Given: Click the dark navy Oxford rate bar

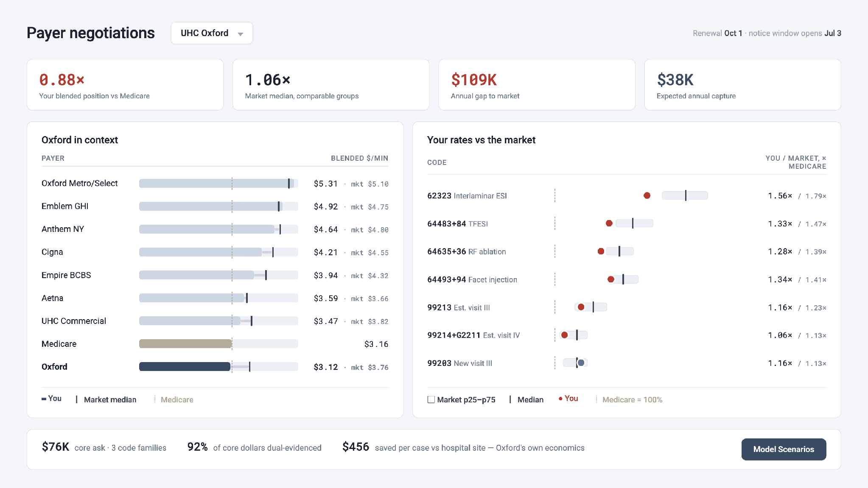Looking at the screenshot, I should pos(185,367).
